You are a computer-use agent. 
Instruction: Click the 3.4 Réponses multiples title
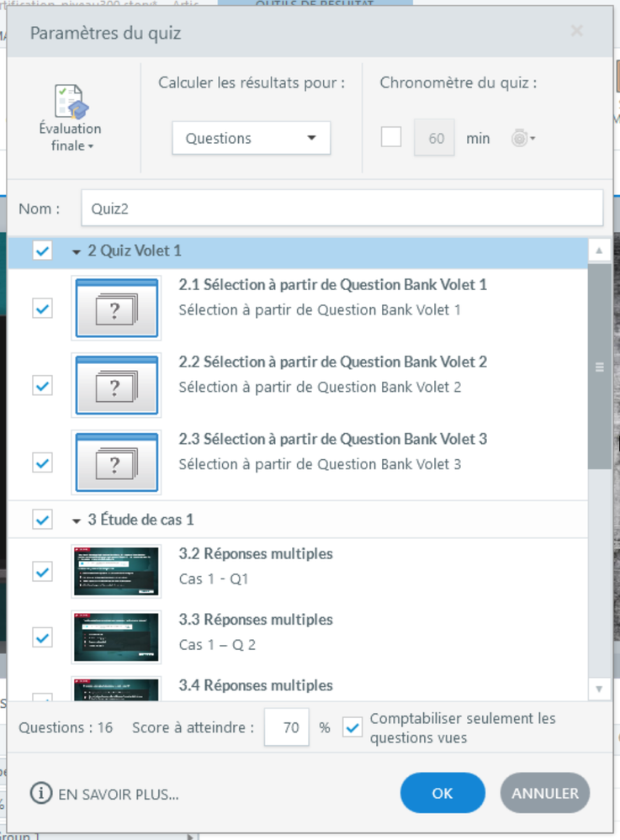coord(256,685)
